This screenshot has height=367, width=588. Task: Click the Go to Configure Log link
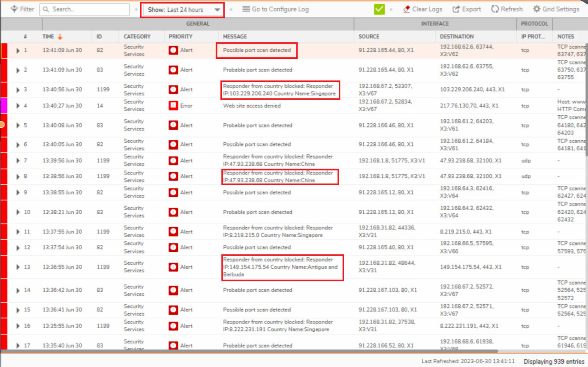(280, 9)
